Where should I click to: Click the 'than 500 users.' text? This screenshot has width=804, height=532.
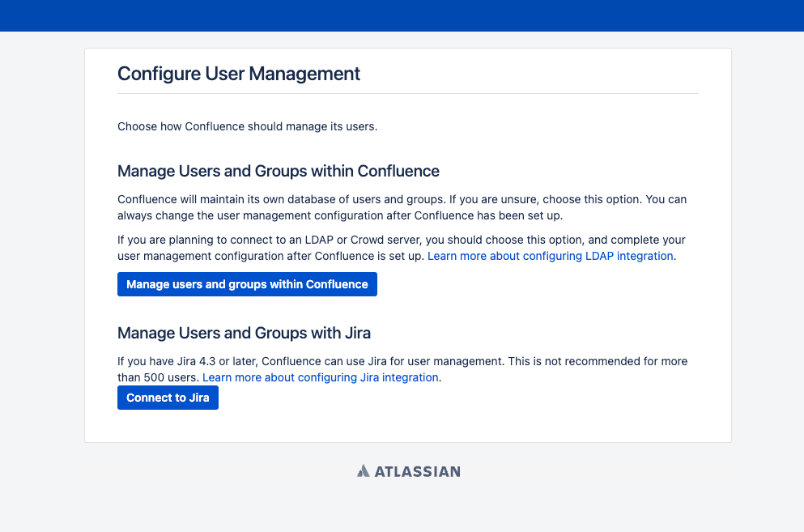(x=158, y=377)
